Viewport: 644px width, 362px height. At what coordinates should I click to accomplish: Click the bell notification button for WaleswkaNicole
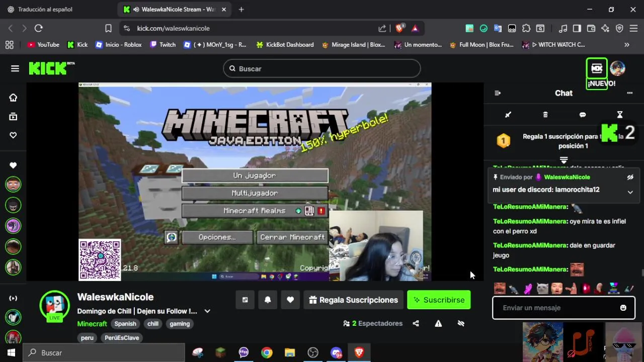tap(268, 300)
